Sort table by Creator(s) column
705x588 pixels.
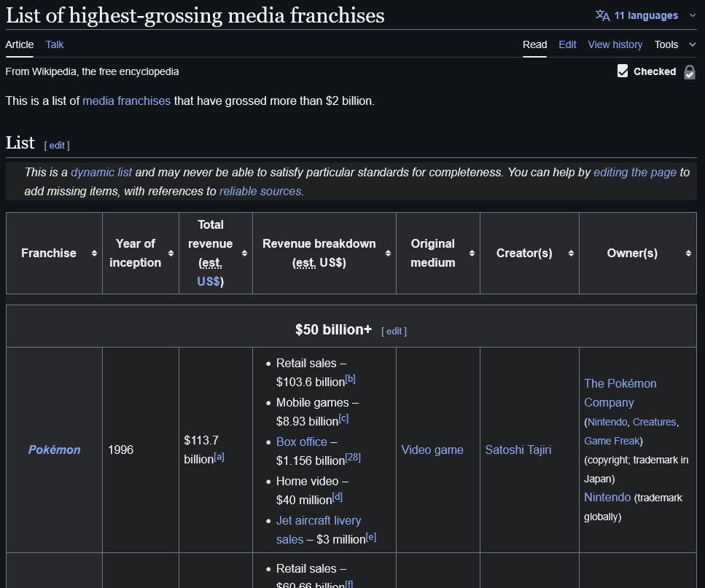[571, 254]
